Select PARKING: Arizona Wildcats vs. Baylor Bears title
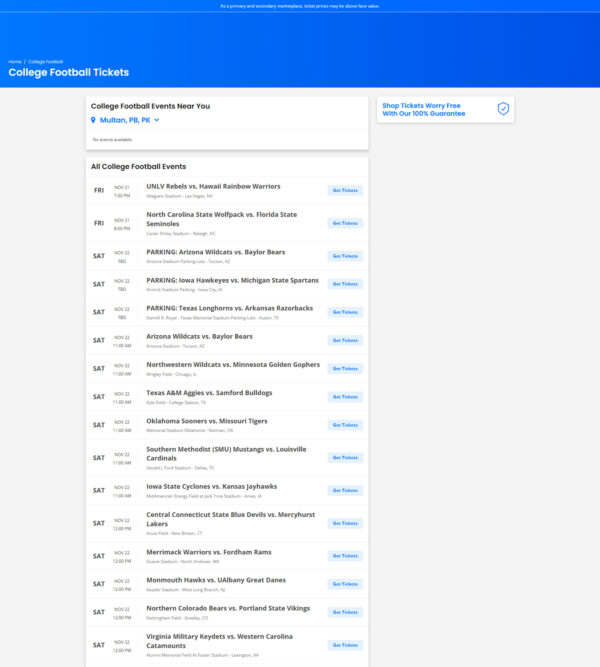The width and height of the screenshot is (600, 667). 216,252
